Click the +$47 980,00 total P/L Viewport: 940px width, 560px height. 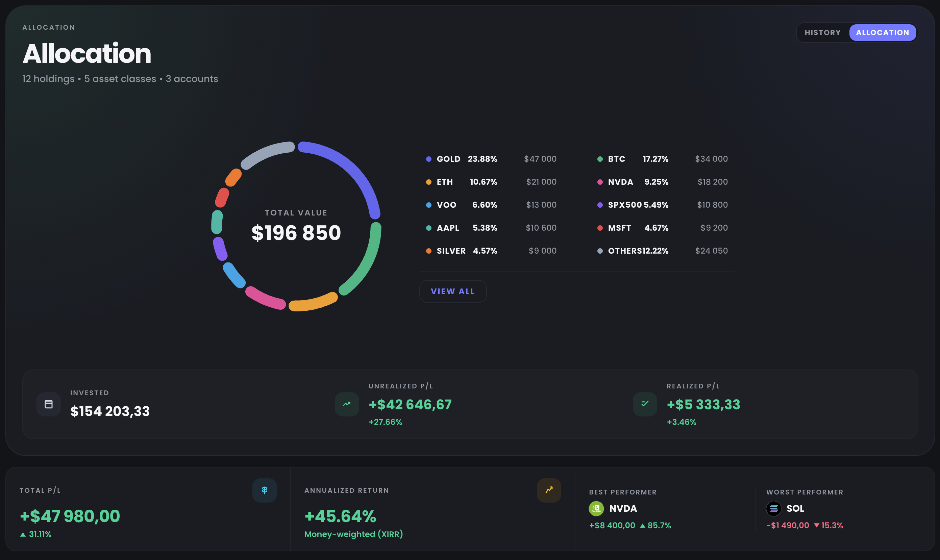pyautogui.click(x=70, y=516)
